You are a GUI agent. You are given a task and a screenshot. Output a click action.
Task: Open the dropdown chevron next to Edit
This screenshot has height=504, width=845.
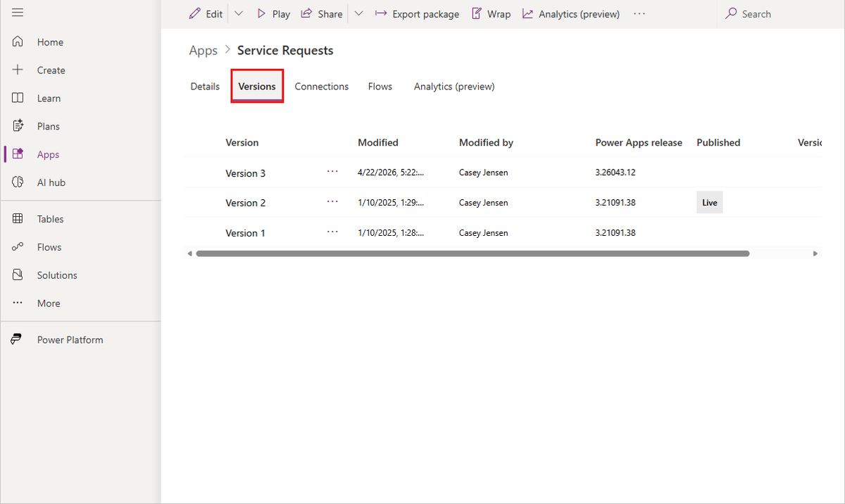click(238, 13)
